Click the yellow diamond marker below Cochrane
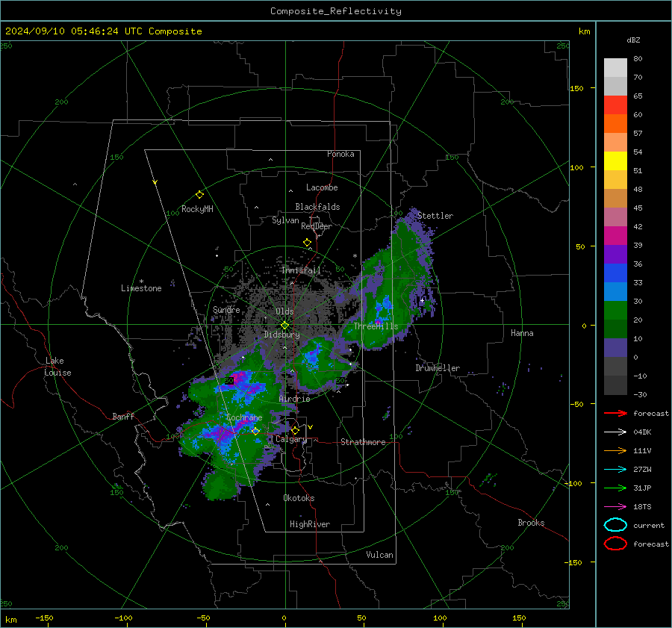The height and width of the screenshot is (628, 672). pos(256,431)
